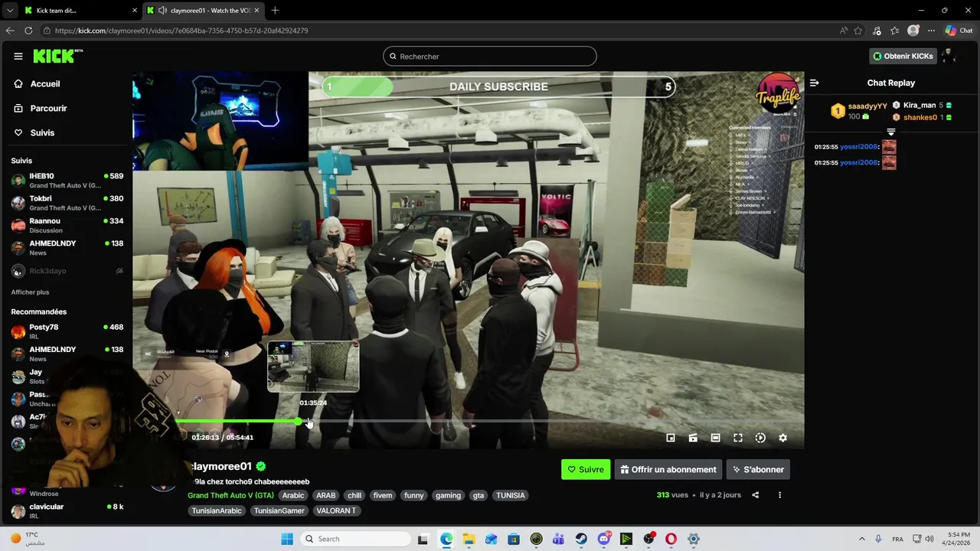Select the TUNISIA tag
The height and width of the screenshot is (551, 980).
(x=511, y=495)
